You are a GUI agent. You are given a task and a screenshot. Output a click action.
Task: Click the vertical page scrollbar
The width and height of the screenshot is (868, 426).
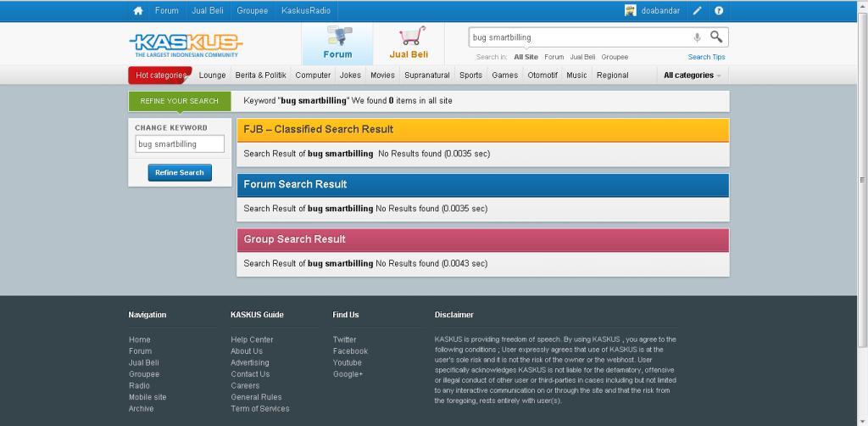[862, 180]
